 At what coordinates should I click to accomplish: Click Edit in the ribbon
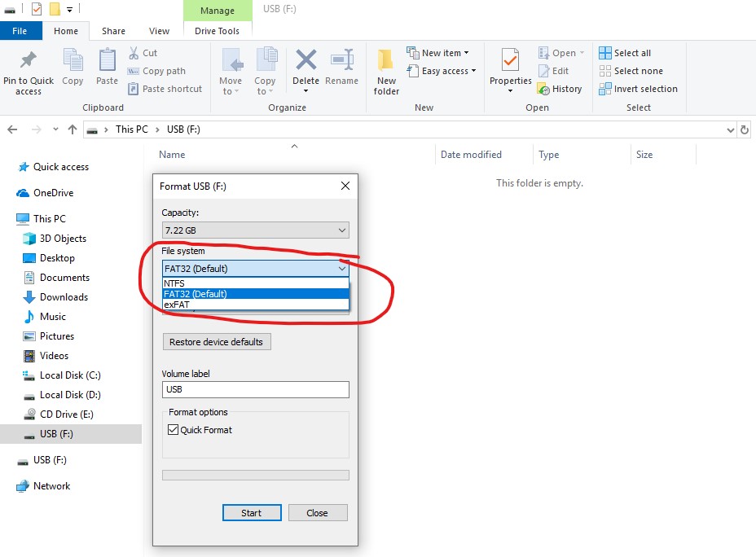click(553, 71)
